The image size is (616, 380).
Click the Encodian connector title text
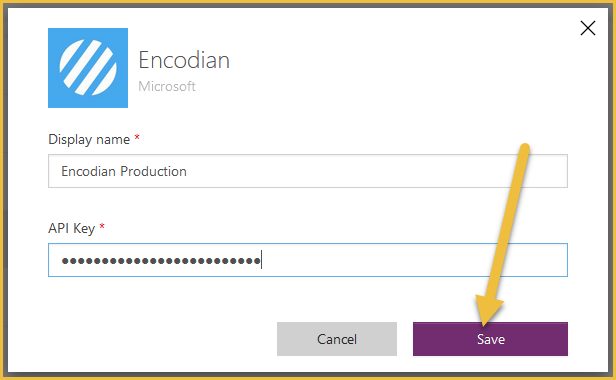[x=184, y=60]
